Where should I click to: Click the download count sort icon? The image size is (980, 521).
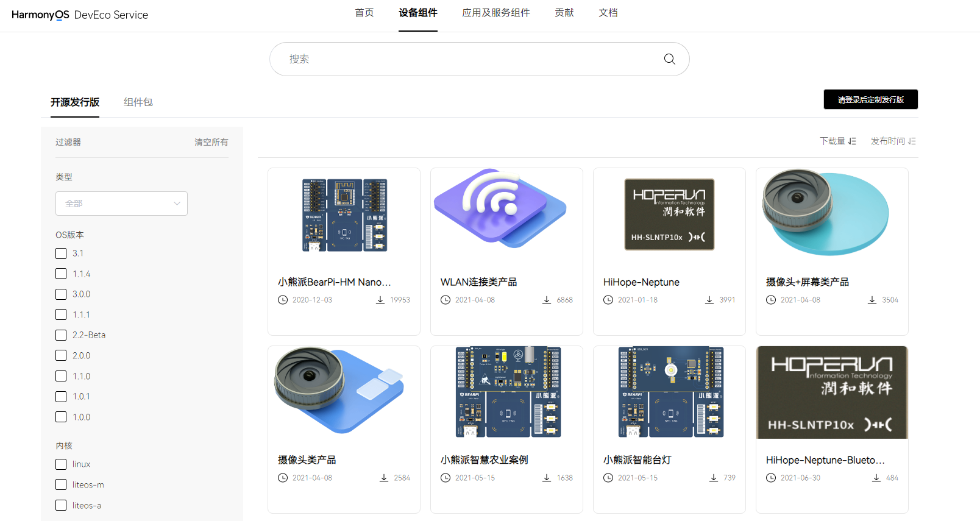852,141
